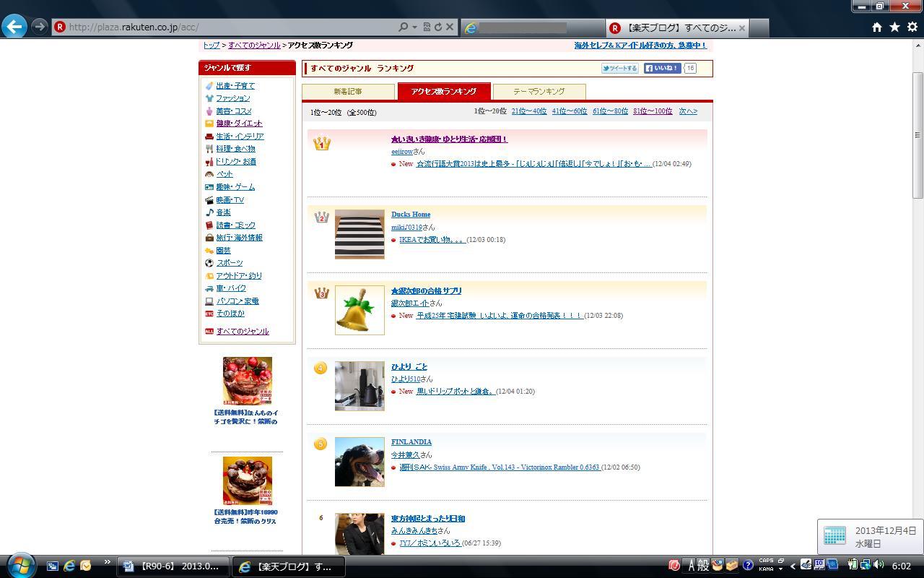This screenshot has height=578, width=924.
Task: Click the FINLANDIA dog thumbnail
Action: click(x=359, y=462)
